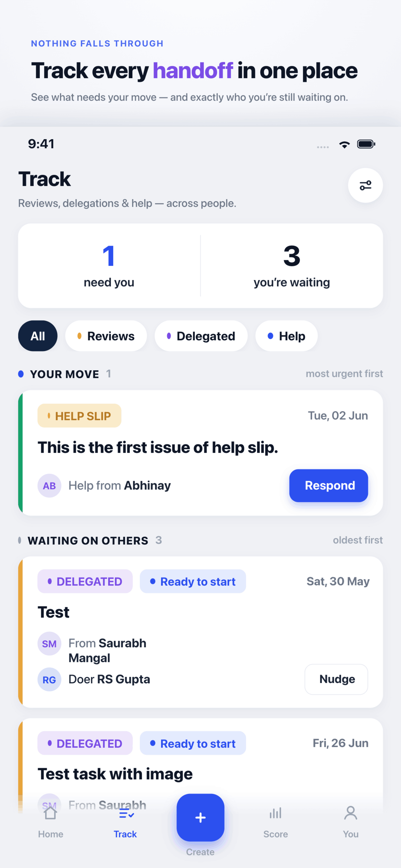Open the '1 need you' summary
Image resolution: width=401 pixels, height=868 pixels.
click(x=109, y=265)
